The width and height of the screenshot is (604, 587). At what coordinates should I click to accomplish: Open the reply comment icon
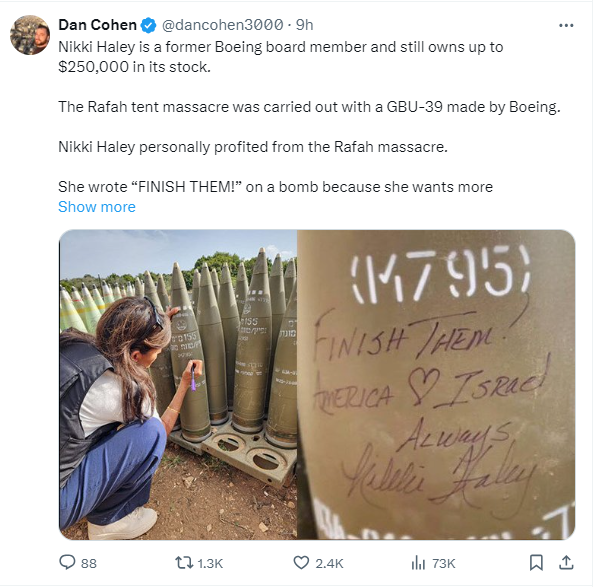tap(67, 562)
